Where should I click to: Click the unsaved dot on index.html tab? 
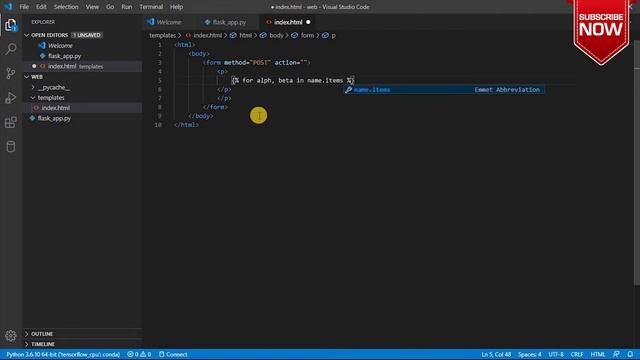pos(308,22)
